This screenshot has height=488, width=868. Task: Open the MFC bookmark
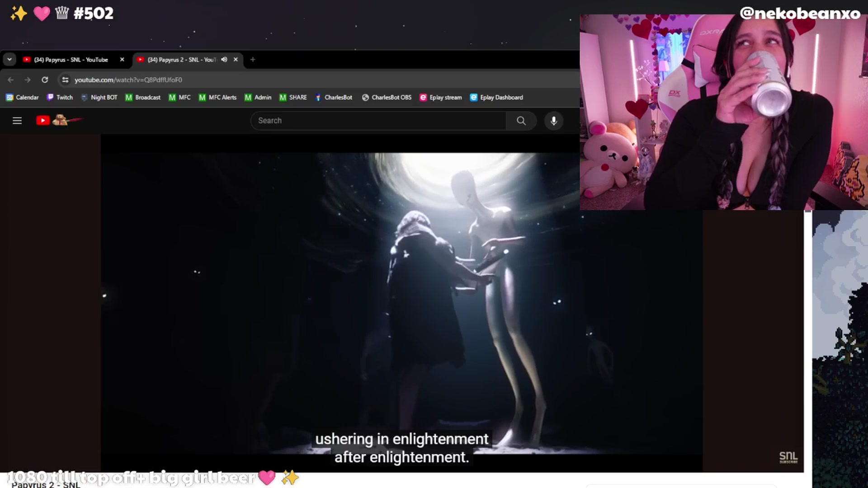pyautogui.click(x=179, y=98)
